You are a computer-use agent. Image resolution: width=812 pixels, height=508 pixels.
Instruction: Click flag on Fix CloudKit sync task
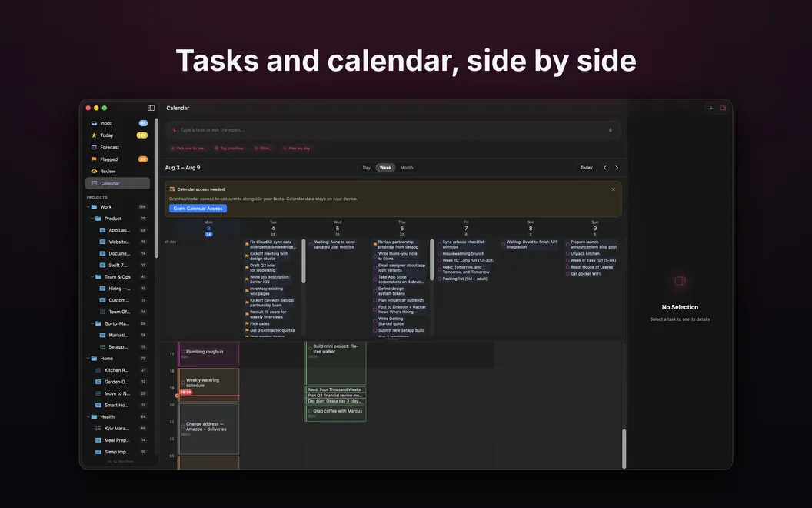point(247,242)
